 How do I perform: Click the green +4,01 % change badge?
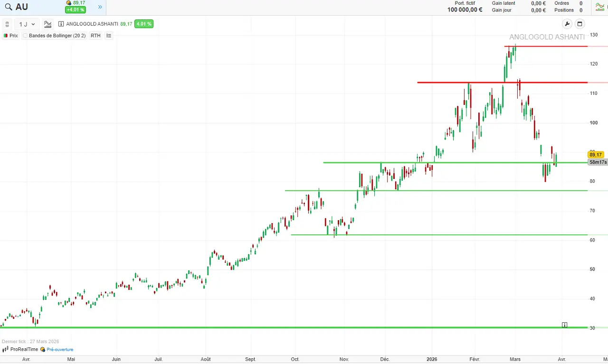(x=75, y=9)
